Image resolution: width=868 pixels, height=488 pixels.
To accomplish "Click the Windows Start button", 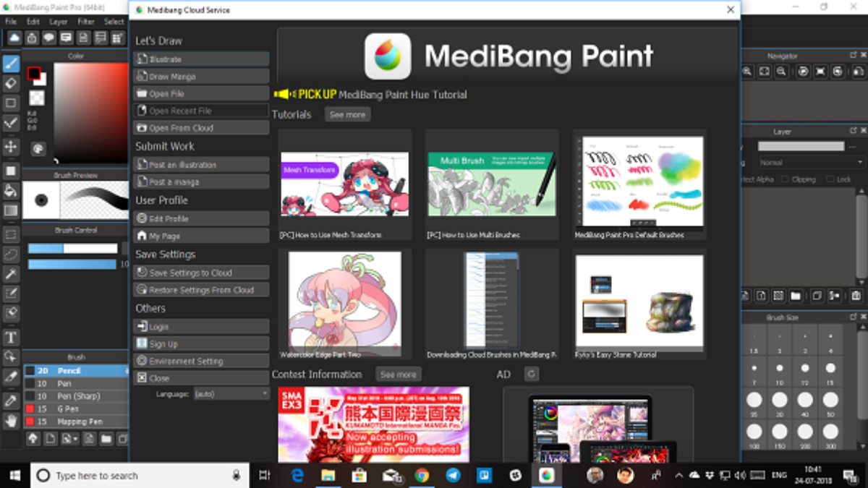I will point(14,475).
